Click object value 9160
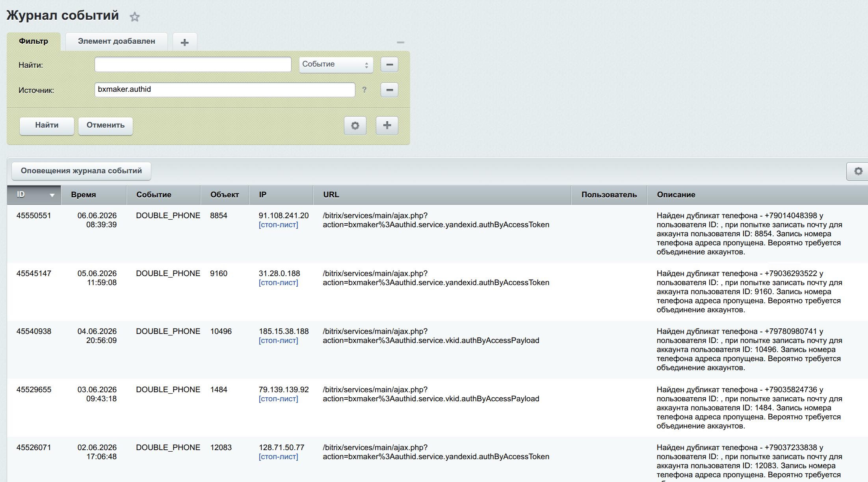The height and width of the screenshot is (482, 868). 219,274
